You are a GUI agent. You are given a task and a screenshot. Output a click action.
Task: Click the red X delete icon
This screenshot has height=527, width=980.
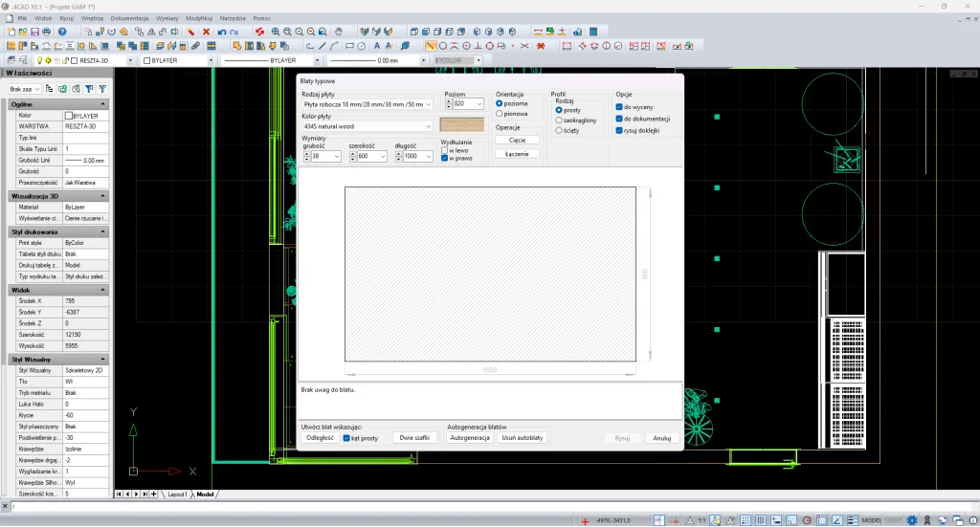pos(206,32)
